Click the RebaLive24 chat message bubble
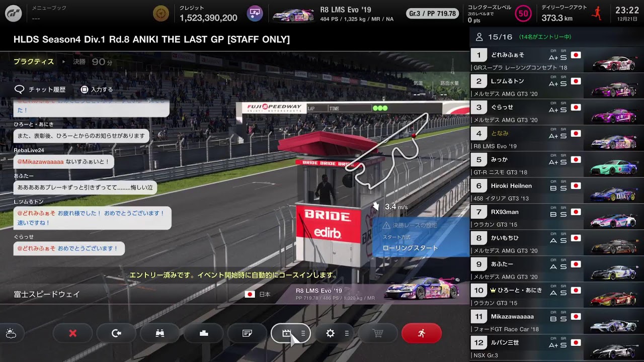The width and height of the screenshot is (644, 362). click(x=63, y=162)
